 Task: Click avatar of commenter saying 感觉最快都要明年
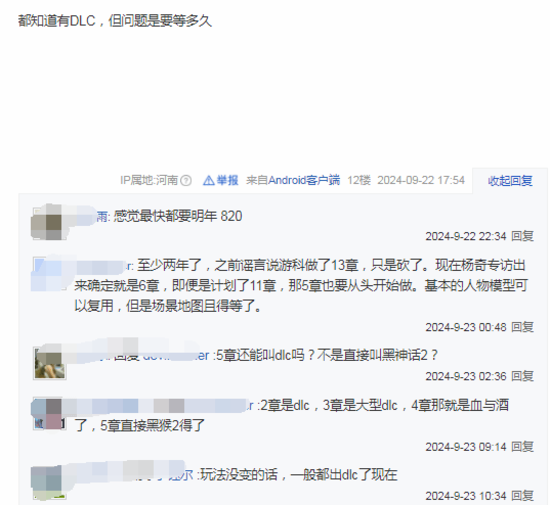point(49,223)
